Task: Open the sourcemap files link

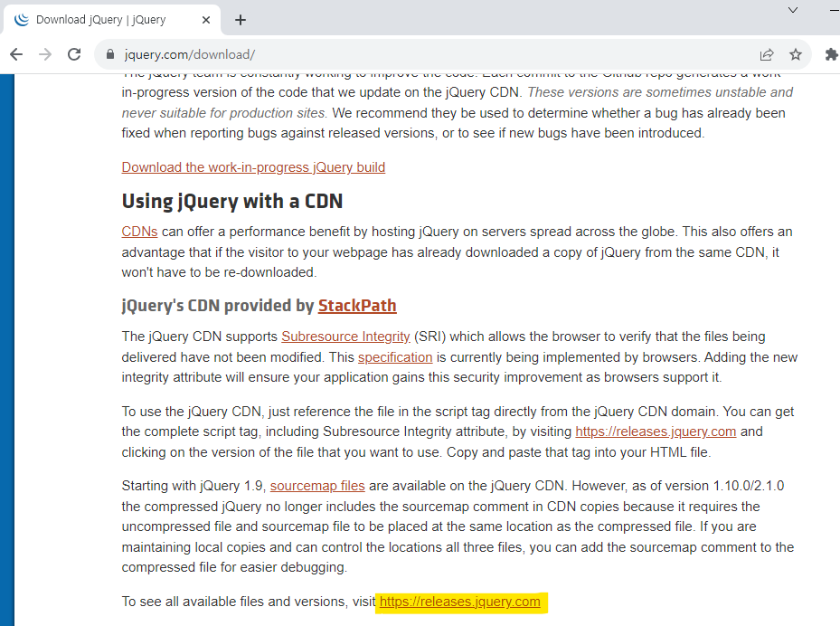Action: [x=317, y=486]
